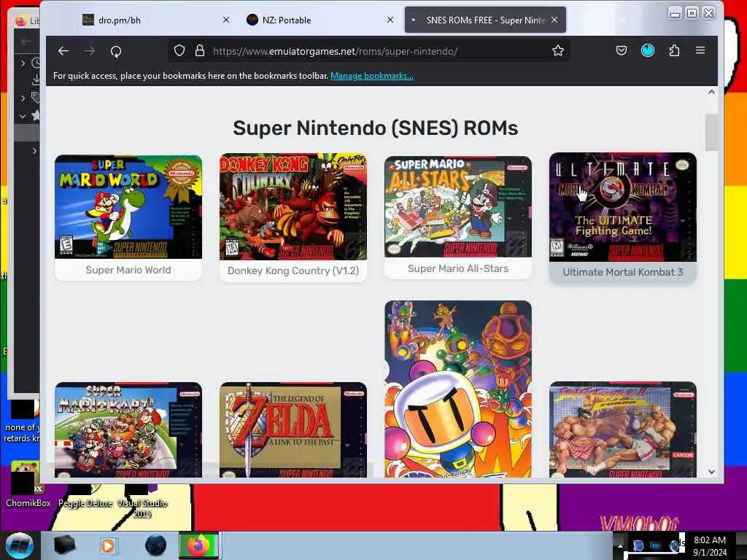Open the media player taskbar icon
This screenshot has height=560, width=747.
coord(109,545)
